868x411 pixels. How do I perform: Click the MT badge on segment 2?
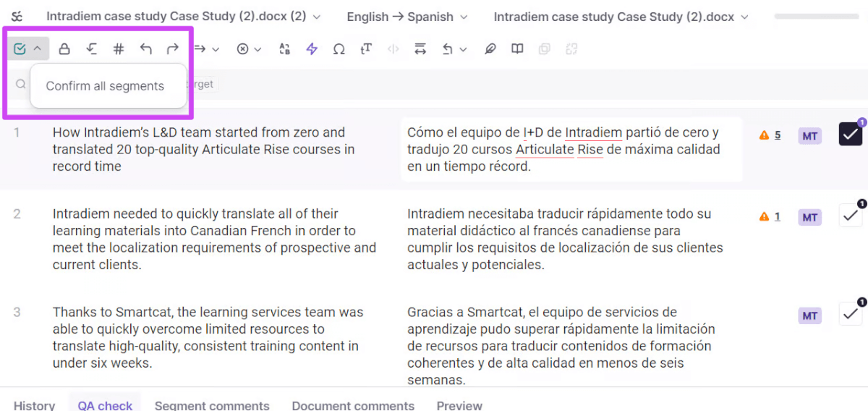[x=810, y=217]
